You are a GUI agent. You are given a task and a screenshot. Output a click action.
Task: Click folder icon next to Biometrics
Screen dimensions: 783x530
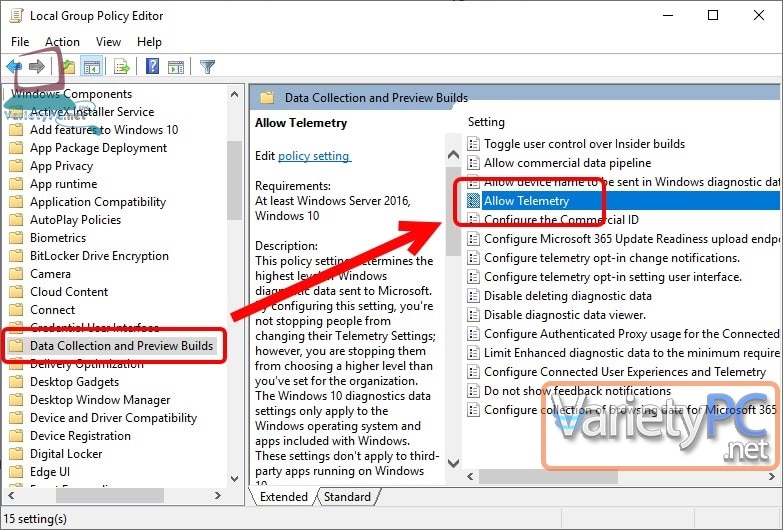(16, 238)
